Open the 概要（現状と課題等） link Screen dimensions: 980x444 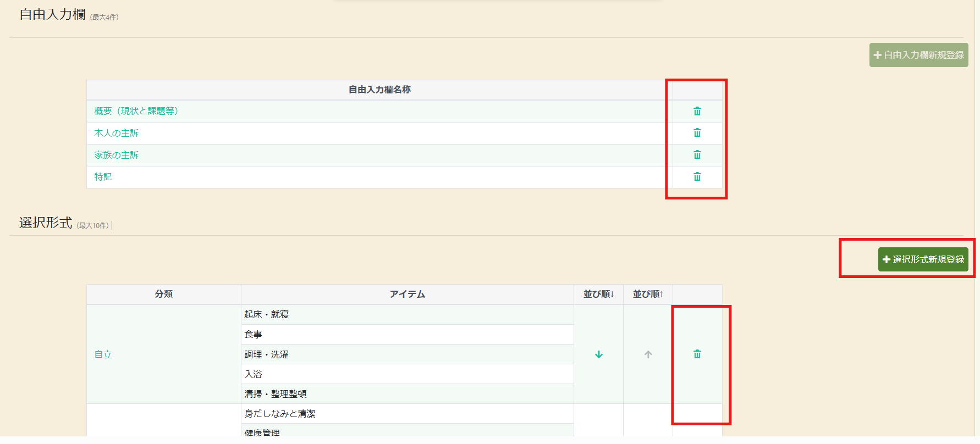point(136,111)
